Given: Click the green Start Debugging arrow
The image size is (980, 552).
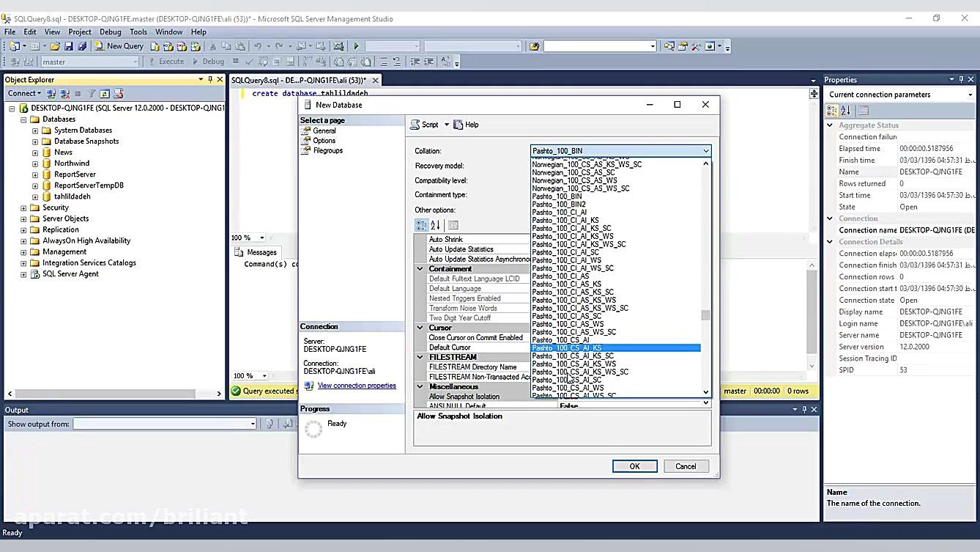Looking at the screenshot, I should tap(356, 46).
